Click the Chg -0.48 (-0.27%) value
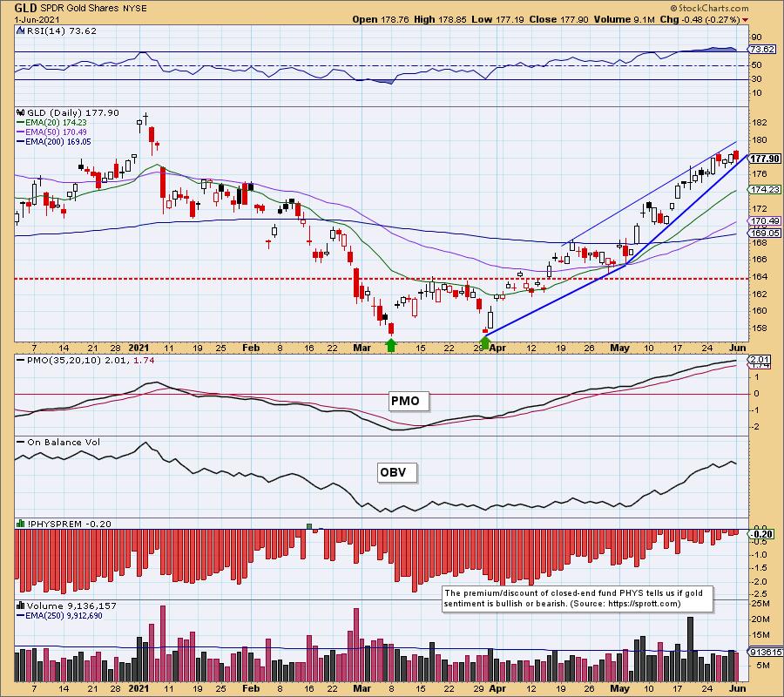The height and width of the screenshot is (697, 784). pyautogui.click(x=700, y=19)
